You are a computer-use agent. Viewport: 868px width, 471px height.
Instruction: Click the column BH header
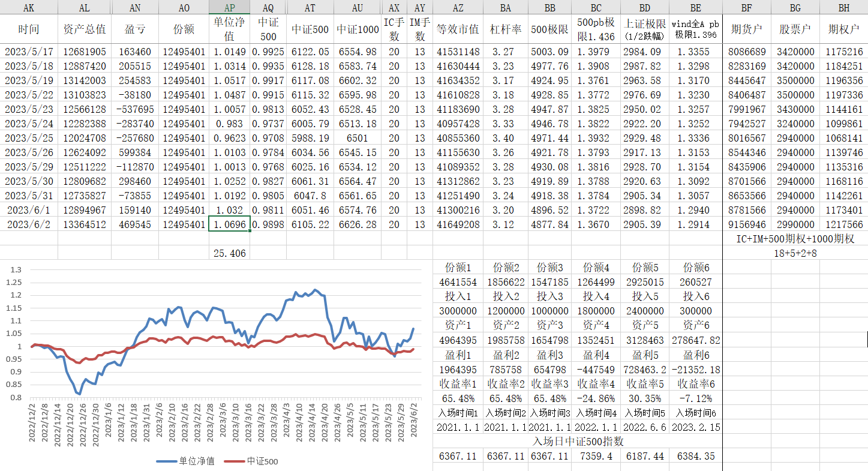[843, 8]
